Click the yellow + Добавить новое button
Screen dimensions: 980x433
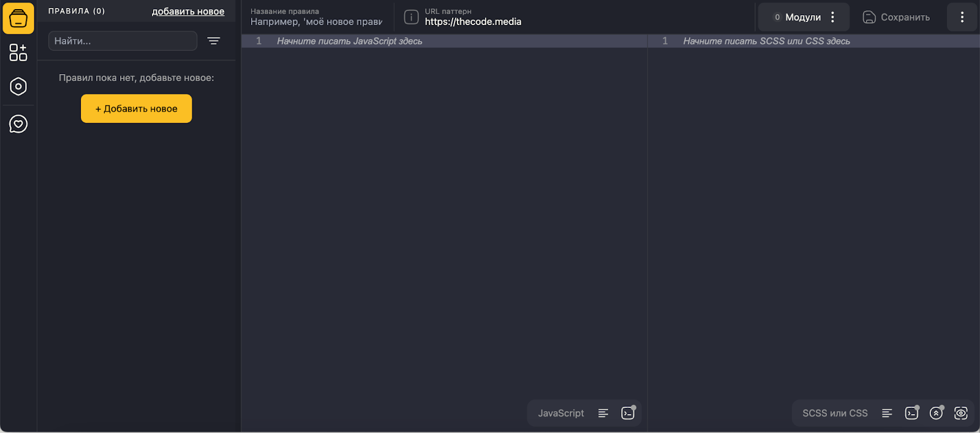click(137, 108)
